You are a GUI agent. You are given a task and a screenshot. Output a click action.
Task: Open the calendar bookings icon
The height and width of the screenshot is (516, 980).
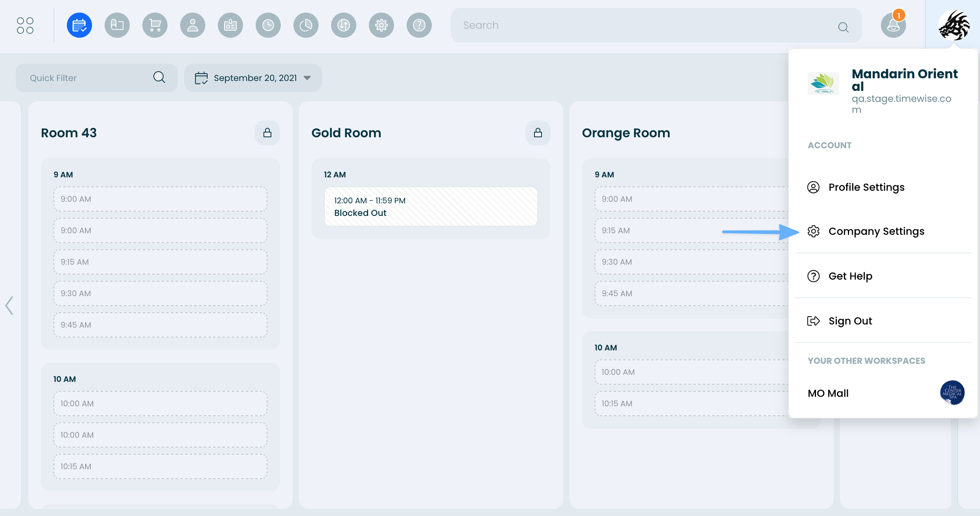click(x=79, y=26)
